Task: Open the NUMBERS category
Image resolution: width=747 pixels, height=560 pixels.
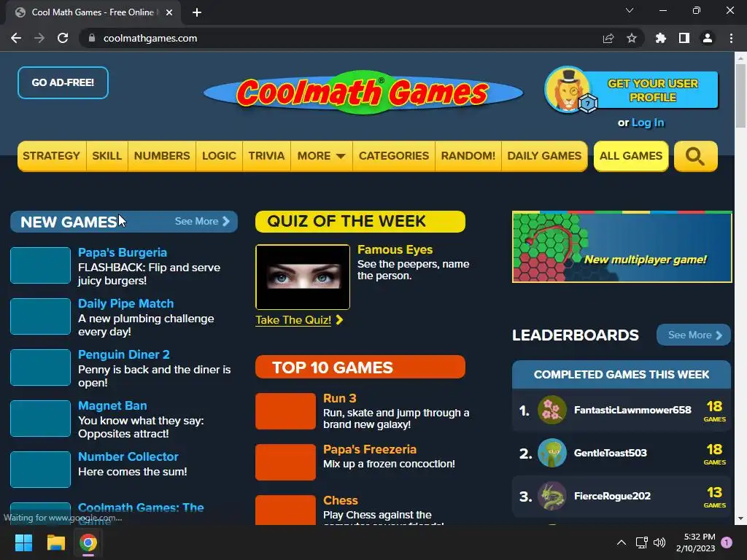Action: pos(161,156)
